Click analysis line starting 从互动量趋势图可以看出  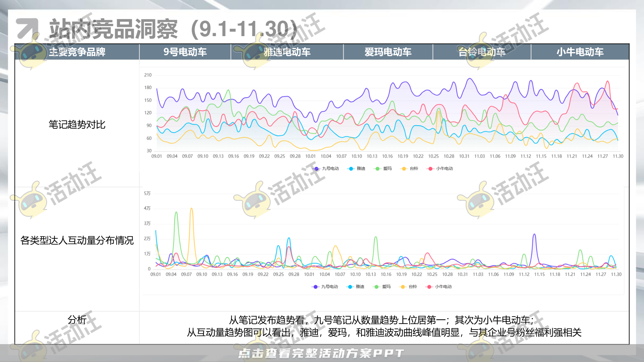[x=384, y=332]
